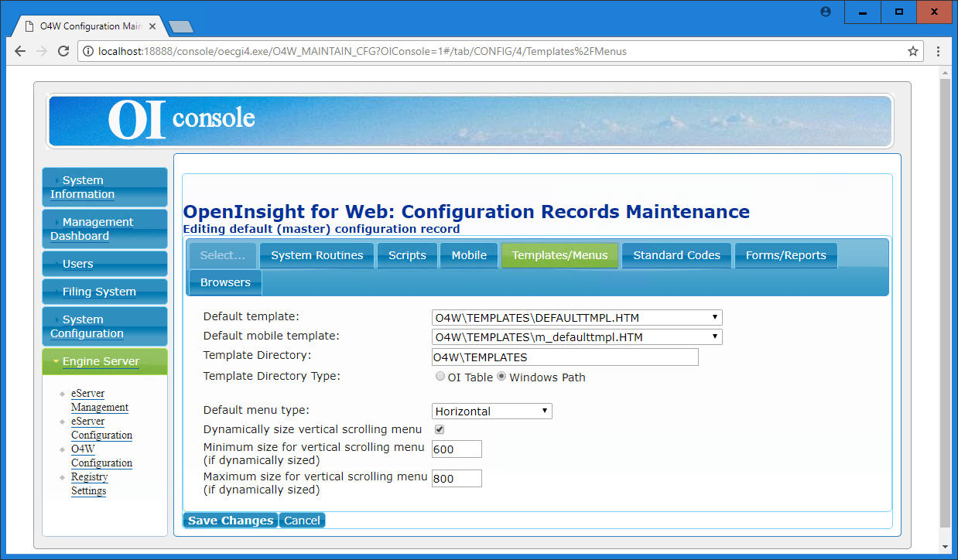Click the scrollbar up arrow
The width and height of the screenshot is (958, 560).
(945, 72)
